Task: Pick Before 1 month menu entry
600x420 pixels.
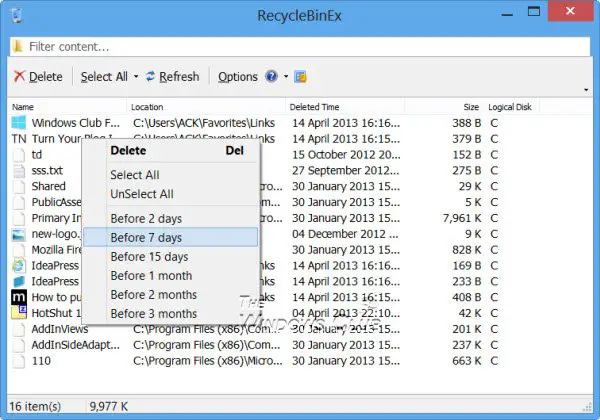Action: point(171,275)
